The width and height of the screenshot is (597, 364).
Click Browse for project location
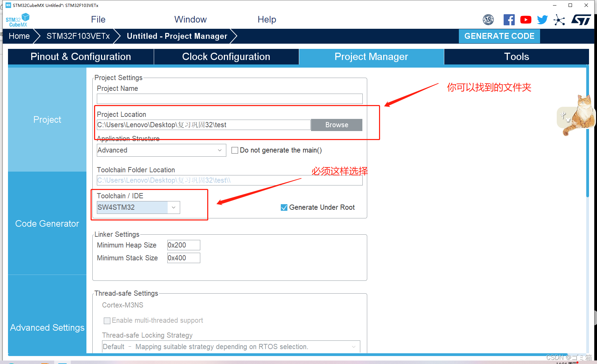337,125
